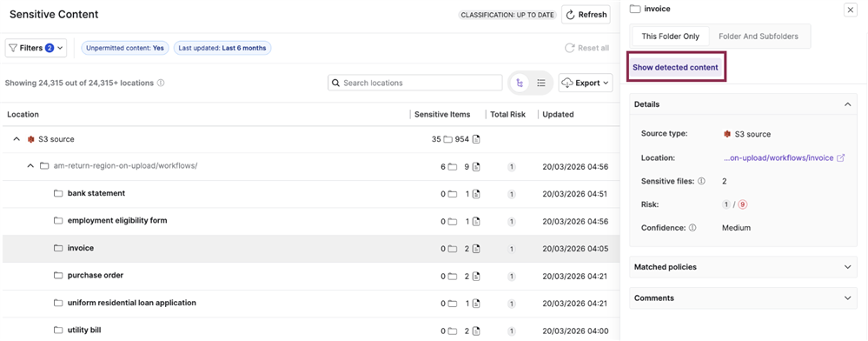Select the purchase order folder row
The height and width of the screenshot is (341, 868).
click(310, 276)
